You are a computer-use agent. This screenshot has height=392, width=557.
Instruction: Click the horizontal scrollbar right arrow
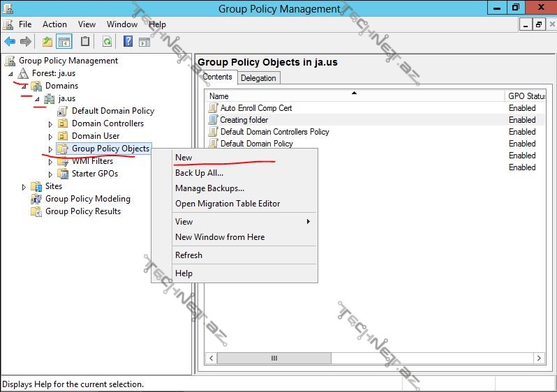pos(540,358)
